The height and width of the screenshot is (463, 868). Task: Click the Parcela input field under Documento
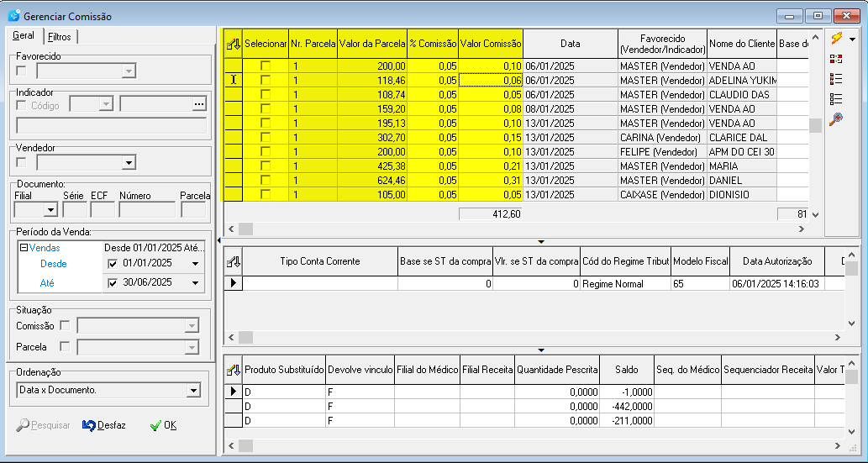194,210
